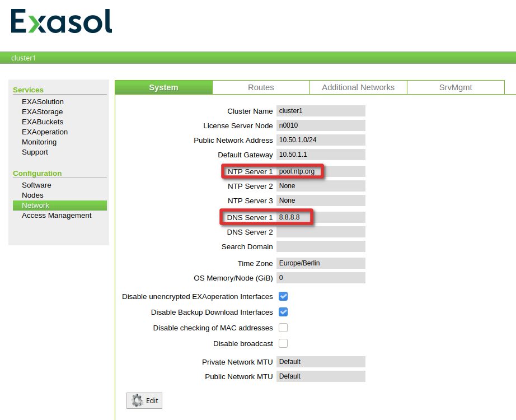Toggle Disable Backup Download Interfaces checkbox
This screenshot has height=420, width=516.
point(283,312)
